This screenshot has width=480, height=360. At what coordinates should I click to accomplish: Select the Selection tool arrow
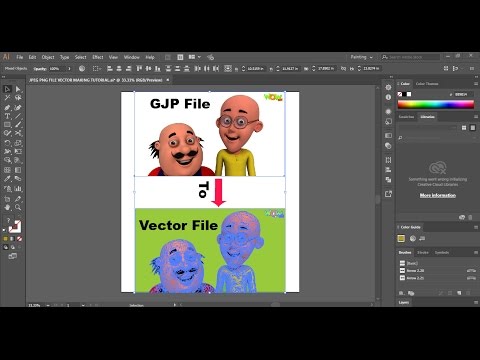(x=7, y=89)
